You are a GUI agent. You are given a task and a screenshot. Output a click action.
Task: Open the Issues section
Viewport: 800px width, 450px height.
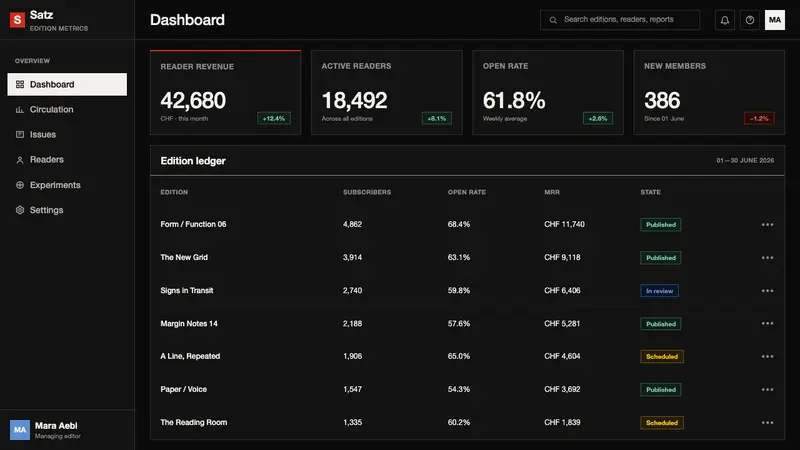tap(67, 134)
